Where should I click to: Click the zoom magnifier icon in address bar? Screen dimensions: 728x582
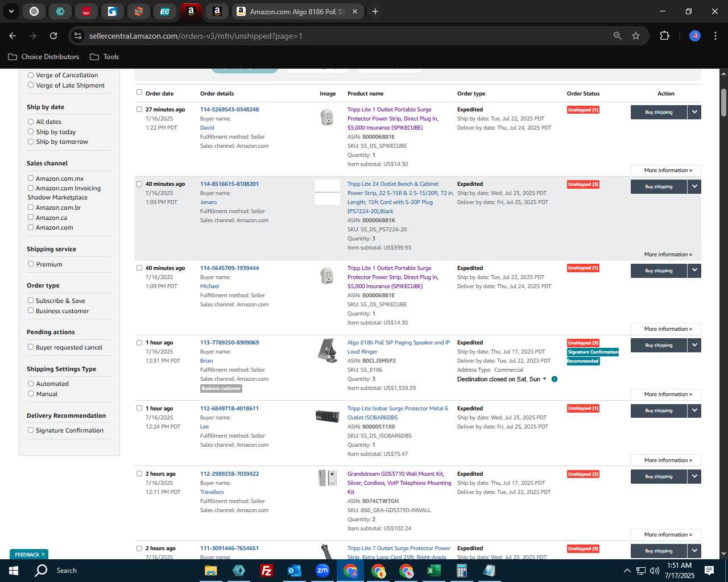(x=618, y=36)
